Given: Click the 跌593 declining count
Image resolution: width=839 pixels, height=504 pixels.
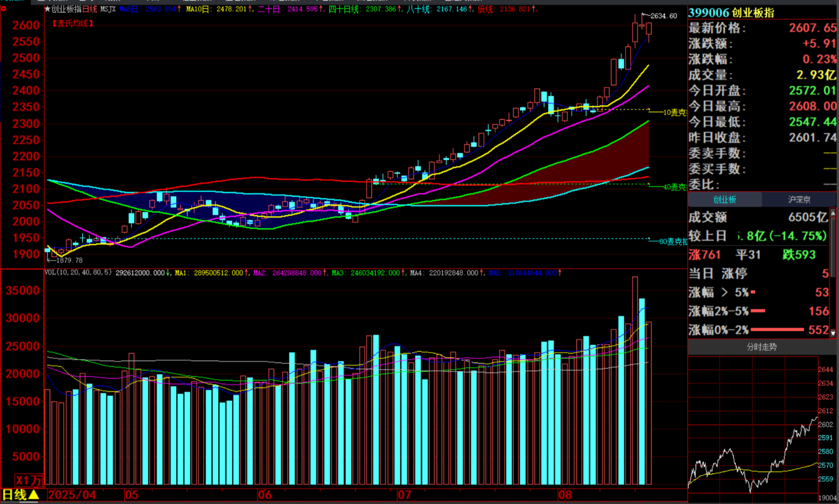Looking at the screenshot, I should 799,255.
